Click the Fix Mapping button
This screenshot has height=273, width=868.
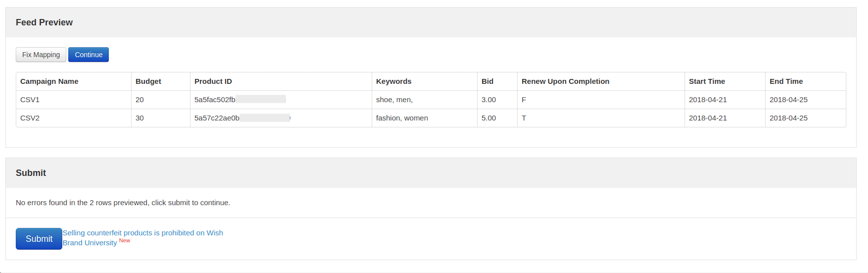41,55
